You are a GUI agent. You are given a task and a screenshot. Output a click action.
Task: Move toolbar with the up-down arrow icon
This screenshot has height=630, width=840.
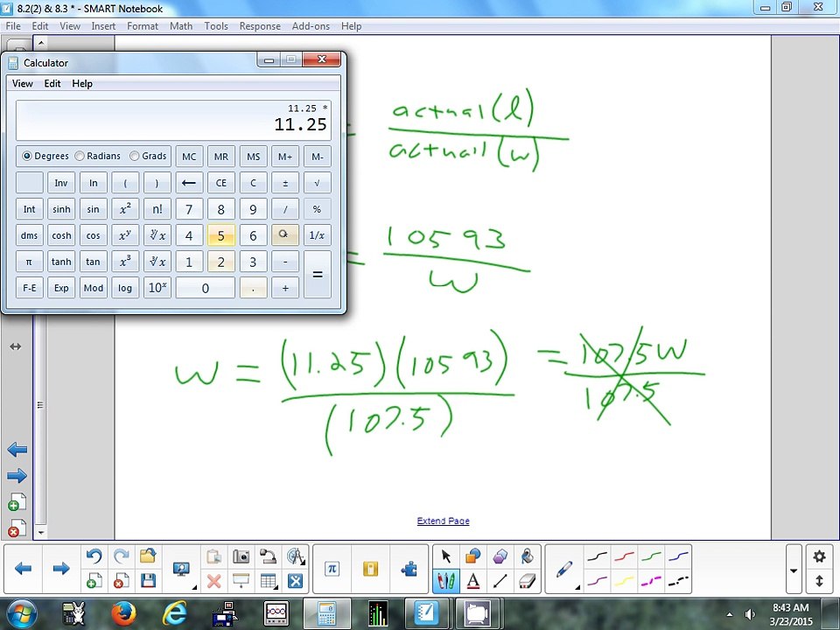pos(819,581)
